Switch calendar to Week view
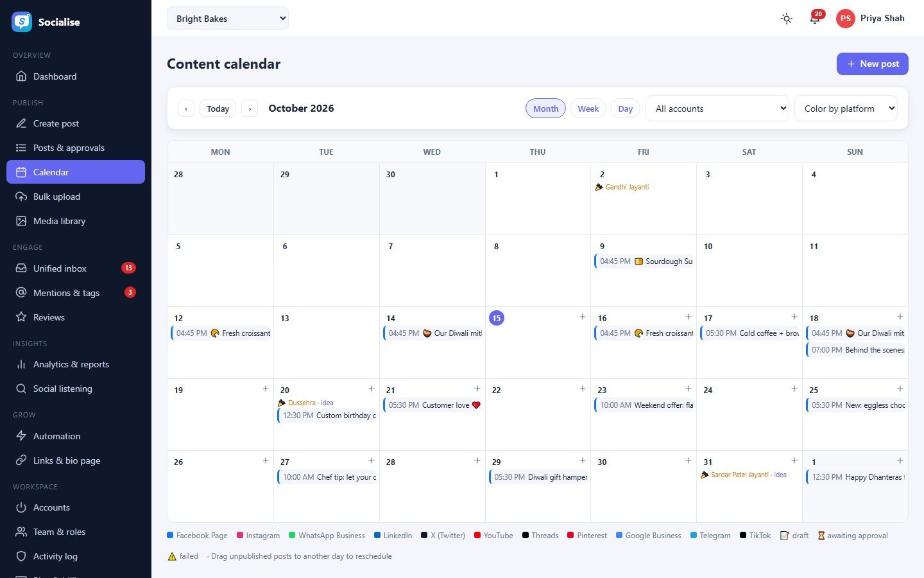924x578 pixels. click(588, 109)
